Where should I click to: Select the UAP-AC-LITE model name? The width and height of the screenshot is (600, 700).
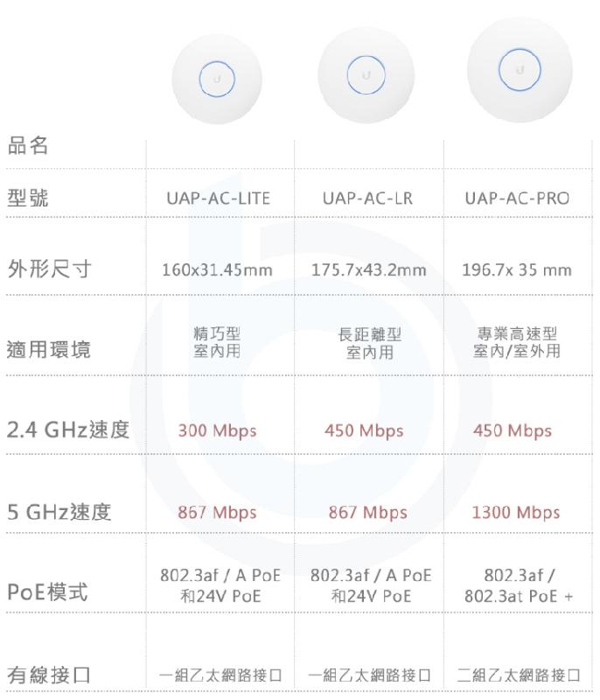(218, 199)
